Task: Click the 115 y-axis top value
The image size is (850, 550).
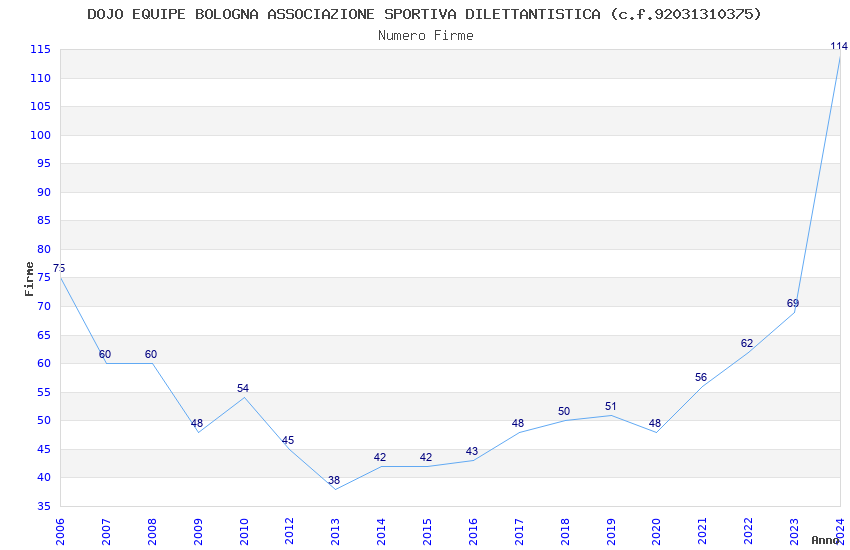Action: tap(40, 49)
